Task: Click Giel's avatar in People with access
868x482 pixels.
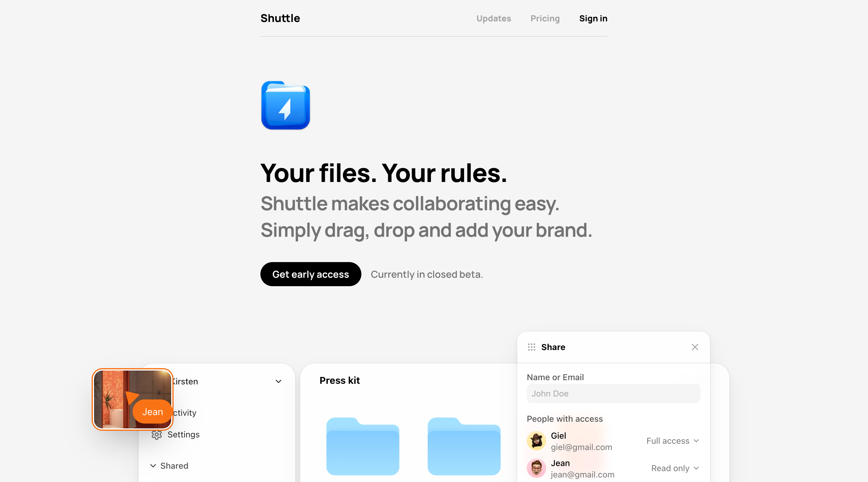Action: [536, 440]
